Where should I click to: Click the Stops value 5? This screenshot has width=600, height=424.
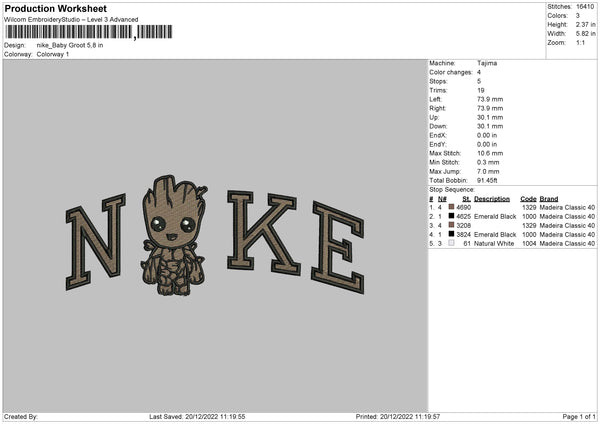(x=479, y=81)
